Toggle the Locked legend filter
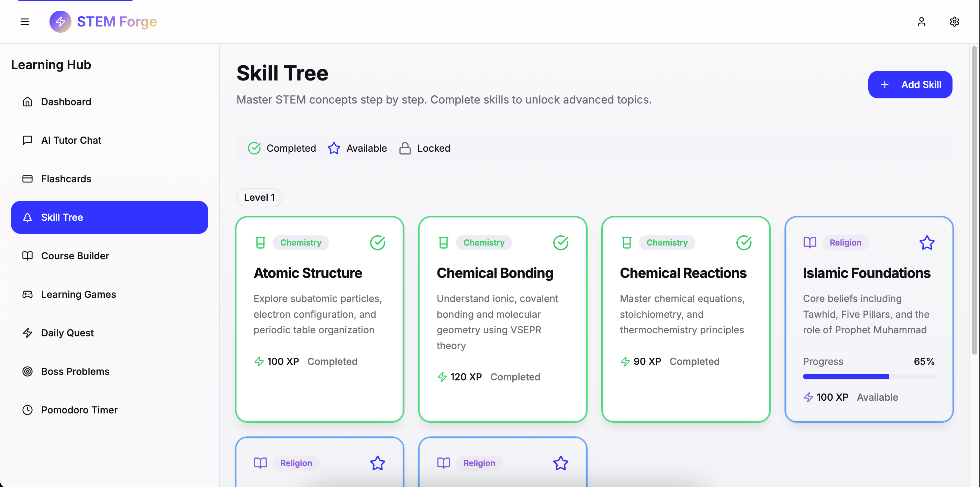Screen dimensions: 980x487 pos(425,148)
